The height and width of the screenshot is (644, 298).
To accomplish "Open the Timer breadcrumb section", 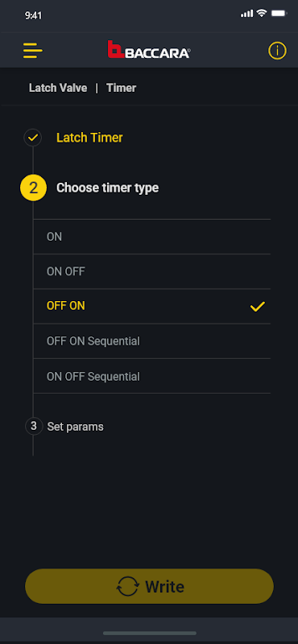I will (x=122, y=88).
